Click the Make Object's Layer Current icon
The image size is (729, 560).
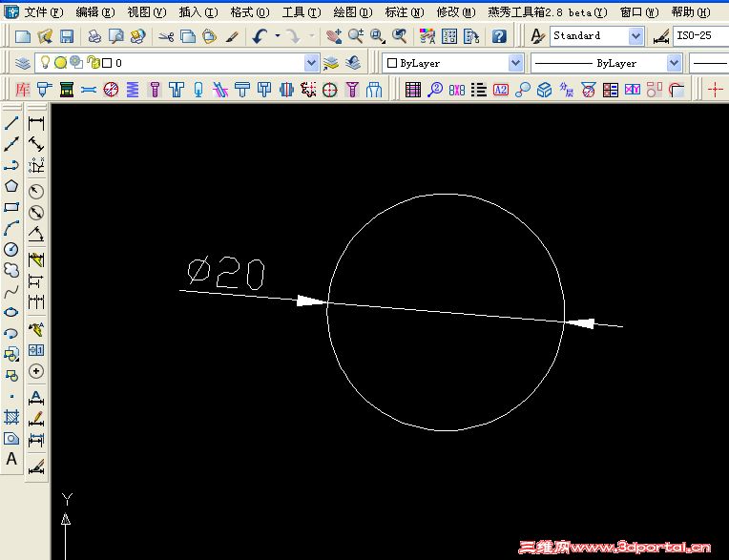tap(330, 63)
